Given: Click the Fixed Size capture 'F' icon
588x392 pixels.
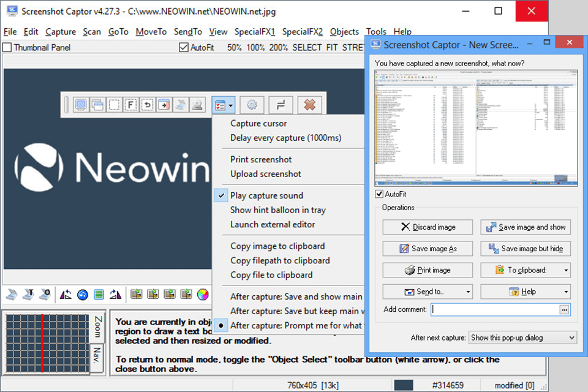Looking at the screenshot, I should [x=130, y=105].
